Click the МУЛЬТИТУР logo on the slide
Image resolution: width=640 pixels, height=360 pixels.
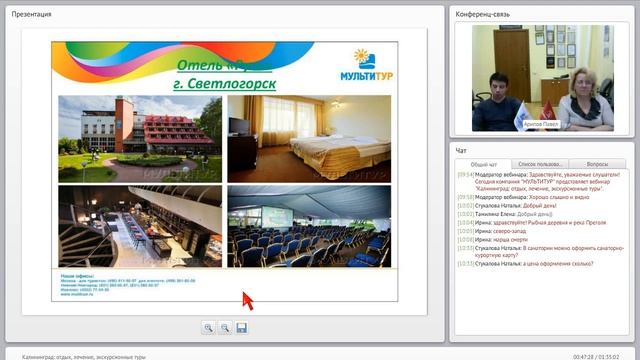367,65
